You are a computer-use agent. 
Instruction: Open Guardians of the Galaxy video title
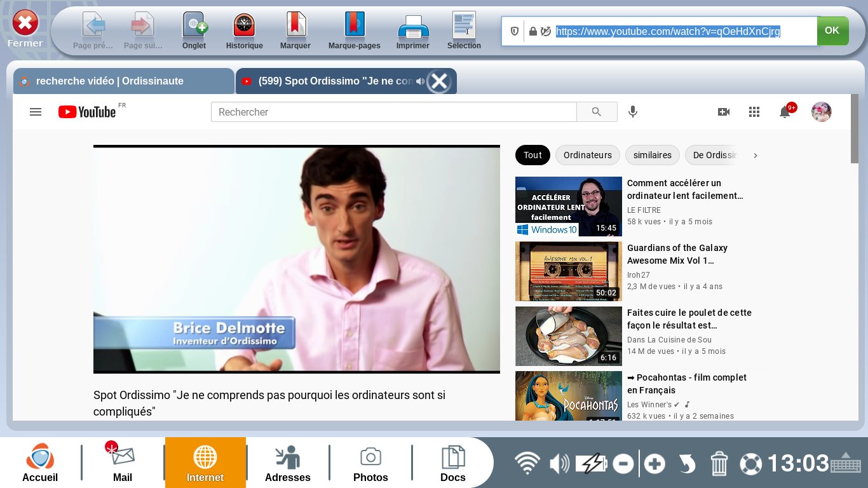(x=677, y=254)
